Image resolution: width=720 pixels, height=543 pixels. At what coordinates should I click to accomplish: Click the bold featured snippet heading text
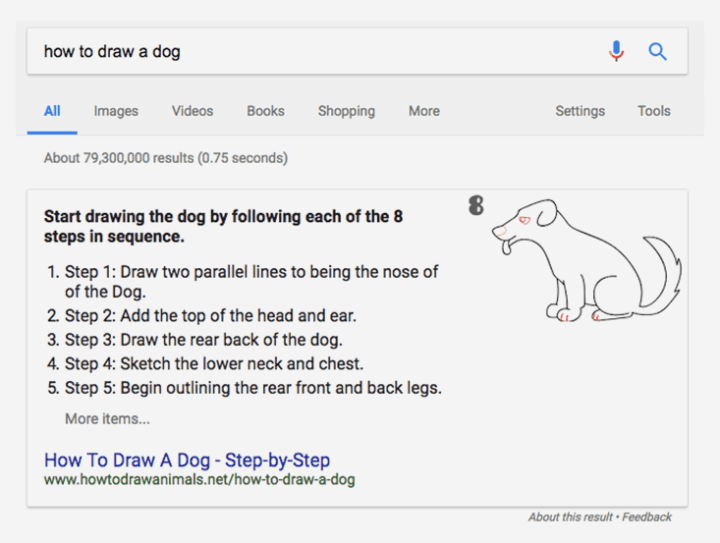point(223,226)
